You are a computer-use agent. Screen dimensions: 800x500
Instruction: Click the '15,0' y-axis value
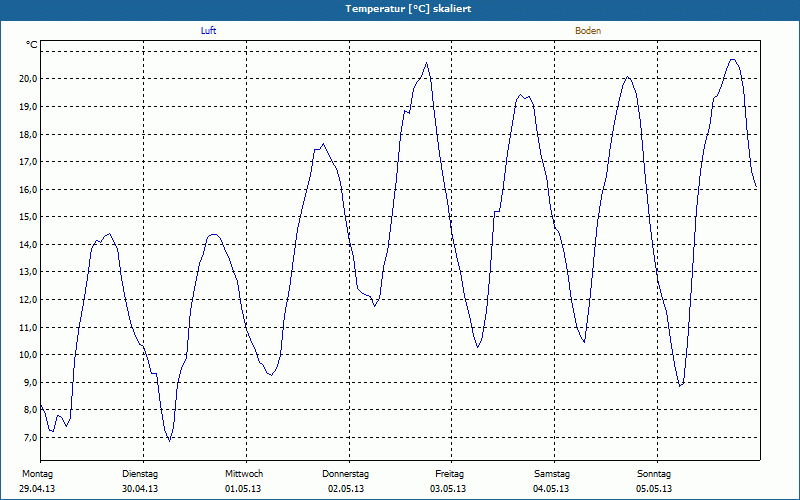click(x=28, y=217)
